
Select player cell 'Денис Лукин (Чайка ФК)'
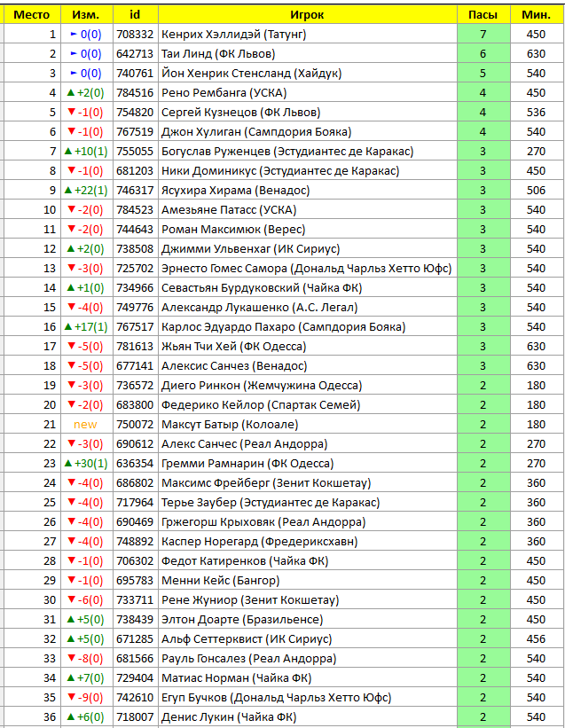coord(308,716)
